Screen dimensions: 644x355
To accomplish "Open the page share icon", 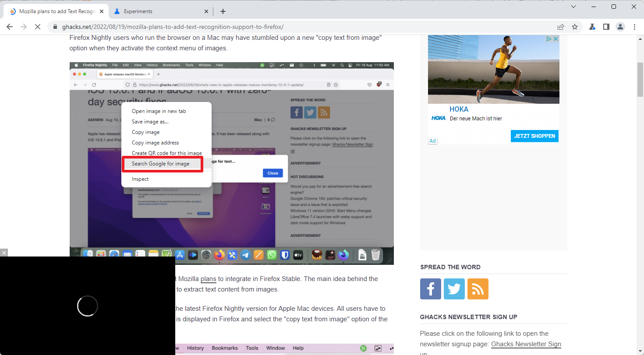I will click(561, 27).
